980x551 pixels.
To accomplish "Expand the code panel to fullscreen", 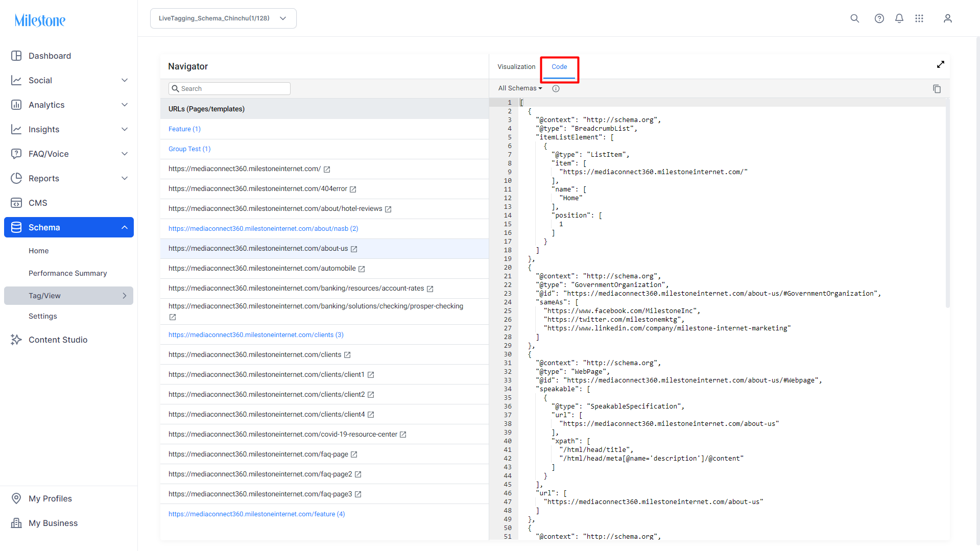I will (x=940, y=64).
